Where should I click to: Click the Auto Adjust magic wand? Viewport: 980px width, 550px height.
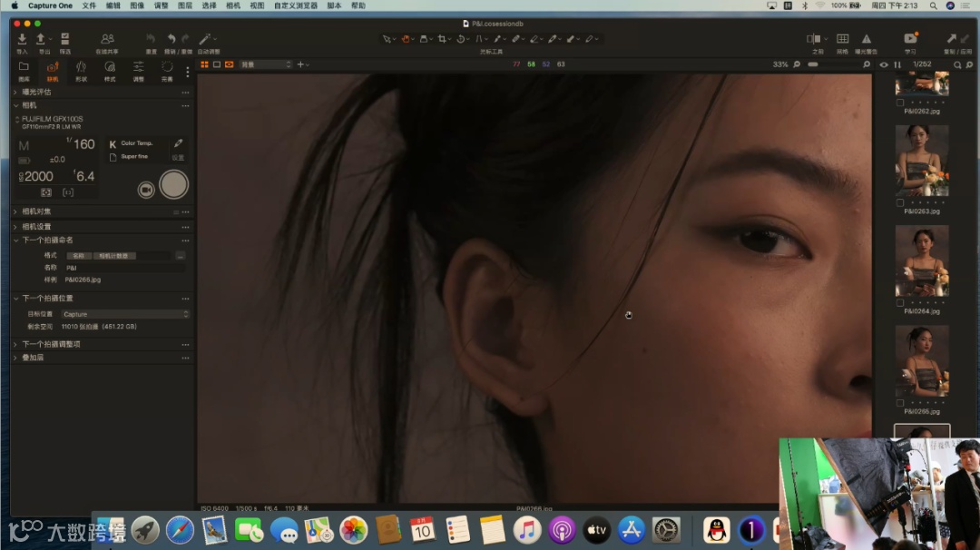[x=205, y=39]
